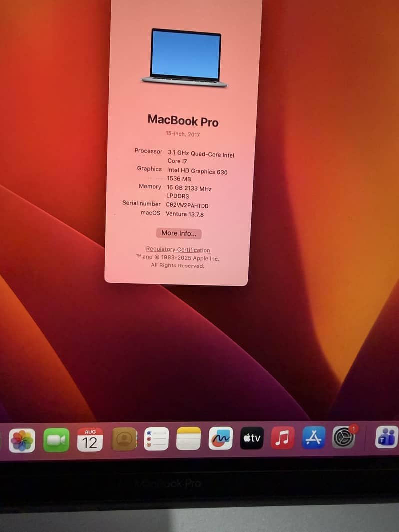Viewport: 399px width, 532px height.
Task: Click the 15-inch, 2017 model text
Action: coord(183,134)
